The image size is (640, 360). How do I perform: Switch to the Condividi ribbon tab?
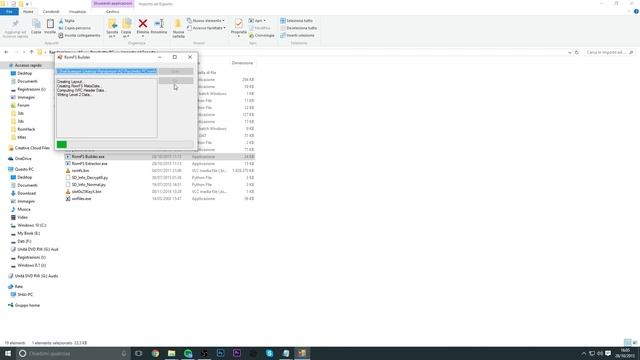(51, 12)
